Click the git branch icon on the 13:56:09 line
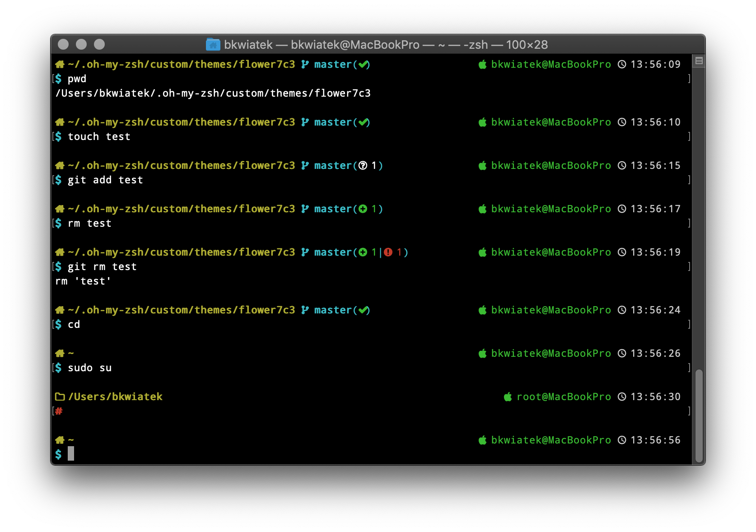The image size is (756, 532). click(x=305, y=64)
